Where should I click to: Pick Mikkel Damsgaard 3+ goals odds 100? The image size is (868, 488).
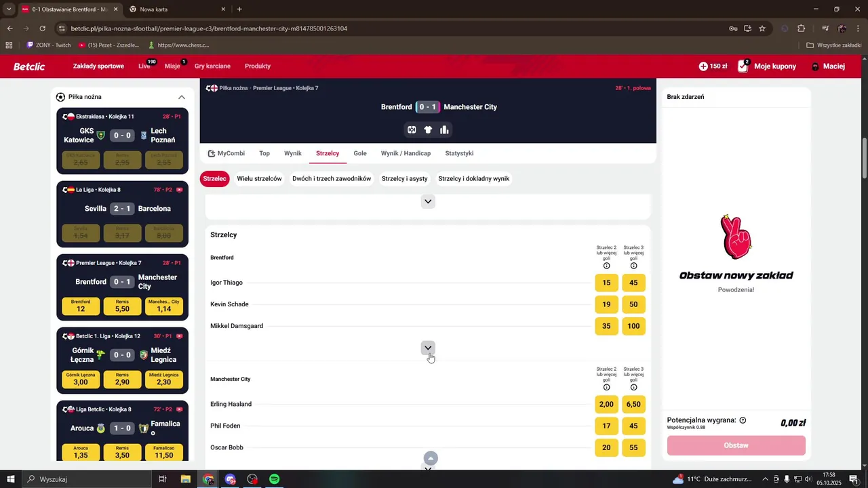pyautogui.click(x=633, y=326)
